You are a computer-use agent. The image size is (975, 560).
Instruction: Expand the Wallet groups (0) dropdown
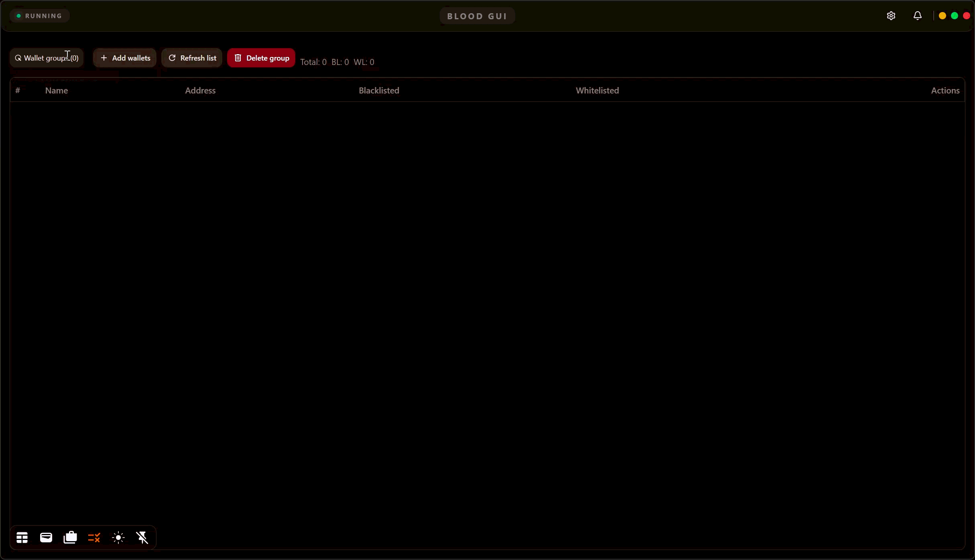[47, 58]
